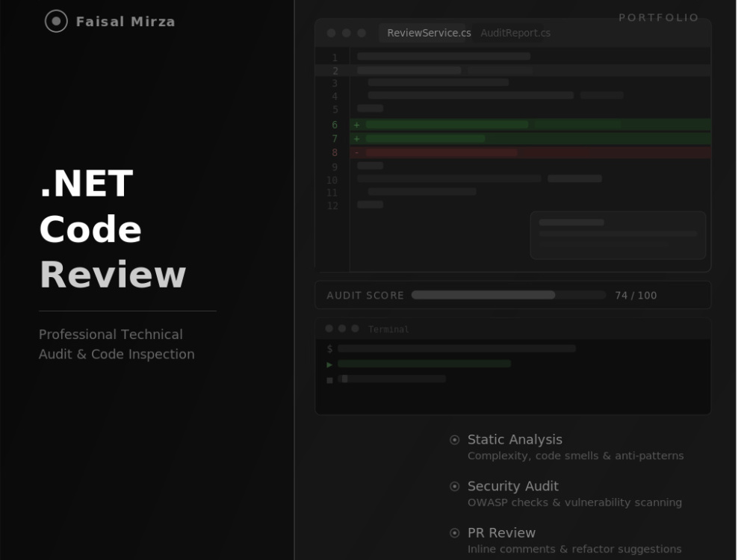Click the bullet icon beside Security Audit
747x560 pixels.
click(454, 486)
